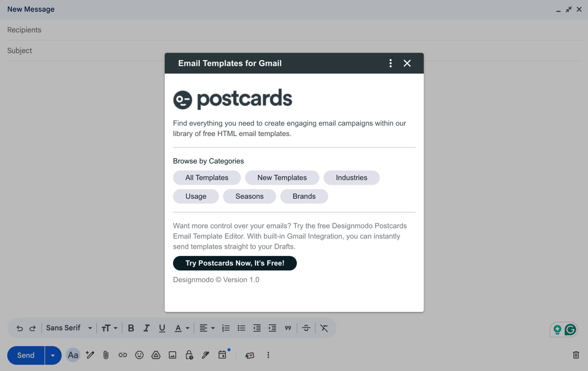
Task: Open the signature pen icon
Action: (205, 355)
